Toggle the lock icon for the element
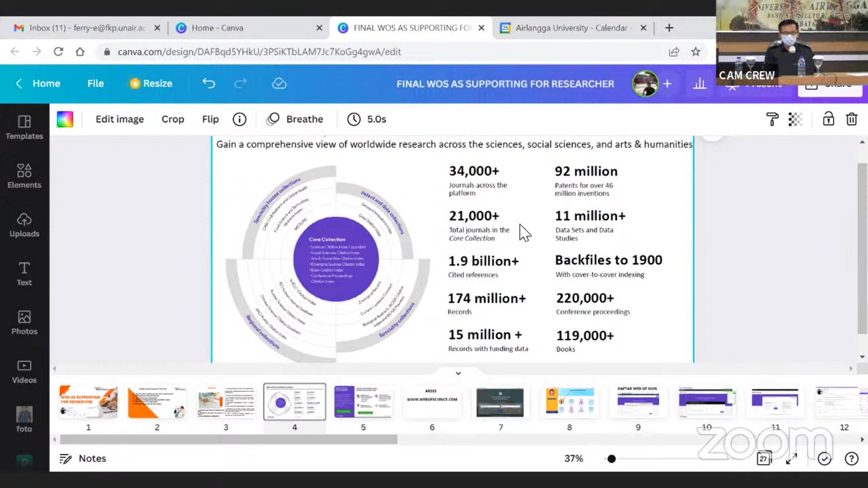 828,119
